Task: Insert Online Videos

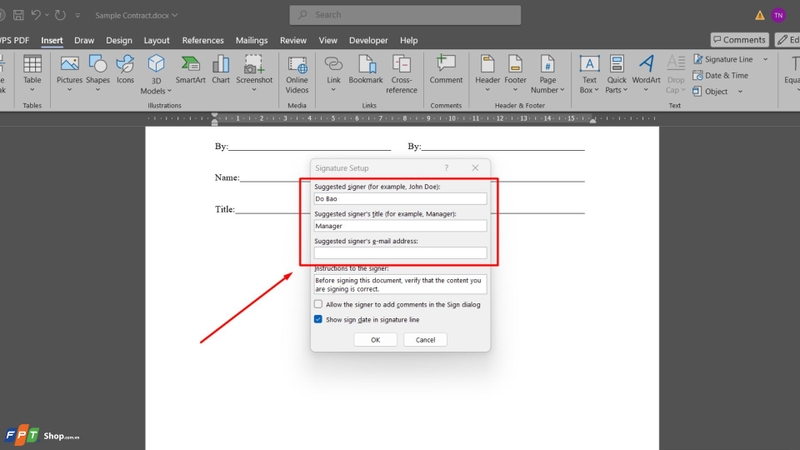Action: tap(297, 74)
